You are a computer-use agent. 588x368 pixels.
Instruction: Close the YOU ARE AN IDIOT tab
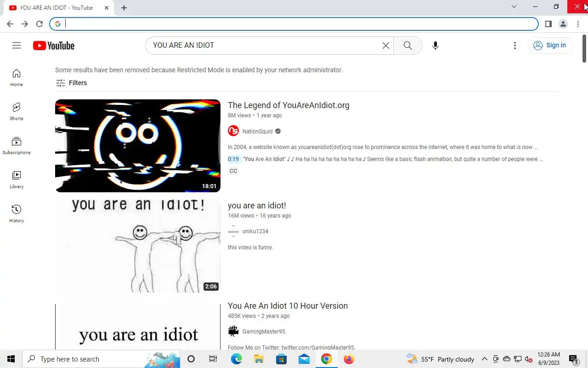pos(107,8)
